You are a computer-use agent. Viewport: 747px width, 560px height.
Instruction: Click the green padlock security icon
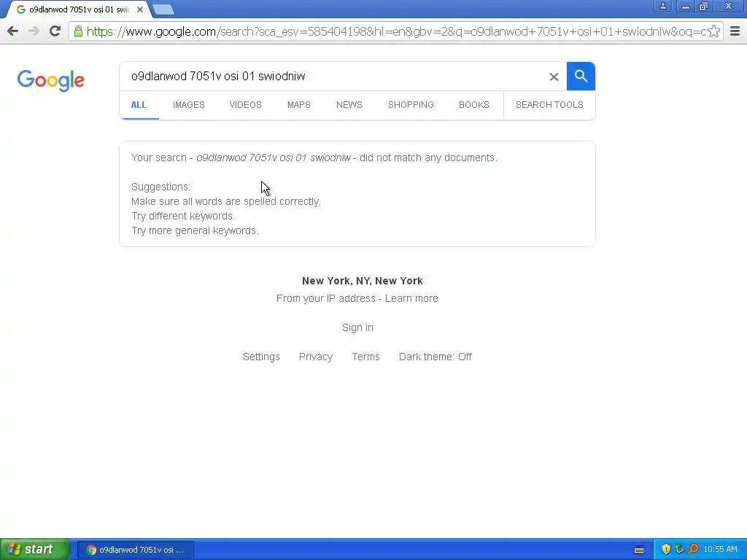(78, 31)
